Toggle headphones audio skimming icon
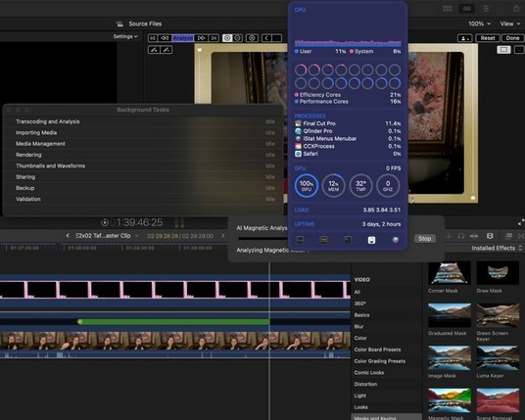The height and width of the screenshot is (420, 525). 461,236
